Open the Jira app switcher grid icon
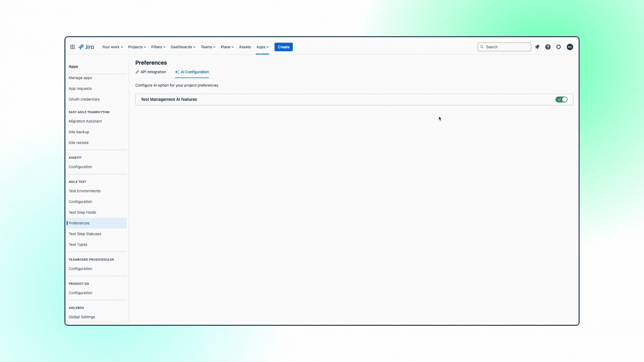The height and width of the screenshot is (362, 644). [x=72, y=47]
